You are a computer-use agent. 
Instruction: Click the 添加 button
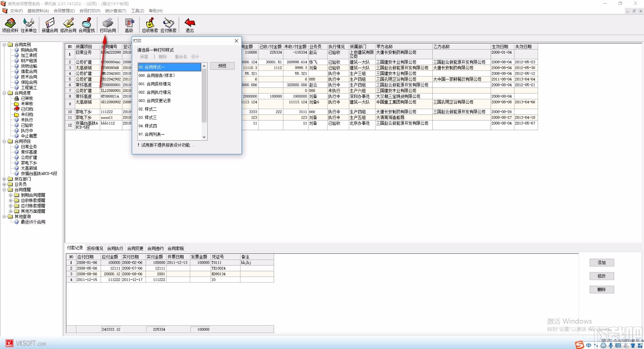[602, 263]
